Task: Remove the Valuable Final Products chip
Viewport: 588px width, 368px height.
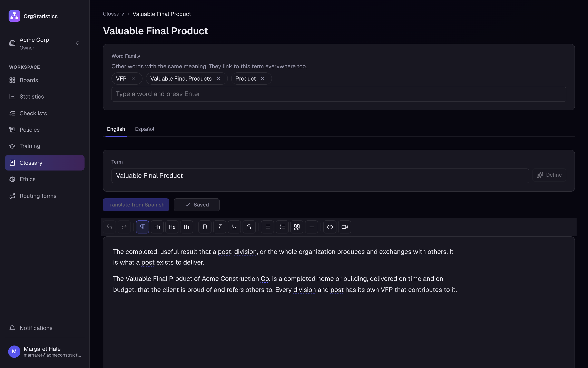Action: 218,79
